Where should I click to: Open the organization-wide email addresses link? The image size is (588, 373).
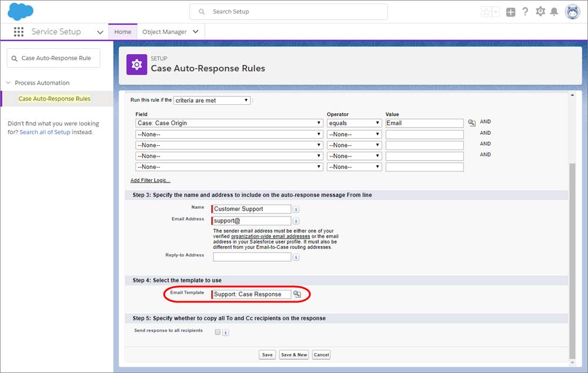[270, 237]
